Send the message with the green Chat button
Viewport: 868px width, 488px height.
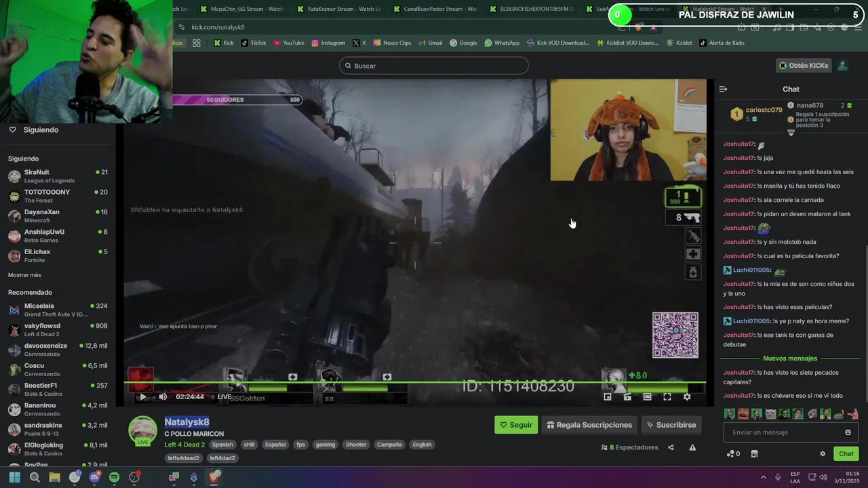[846, 454]
